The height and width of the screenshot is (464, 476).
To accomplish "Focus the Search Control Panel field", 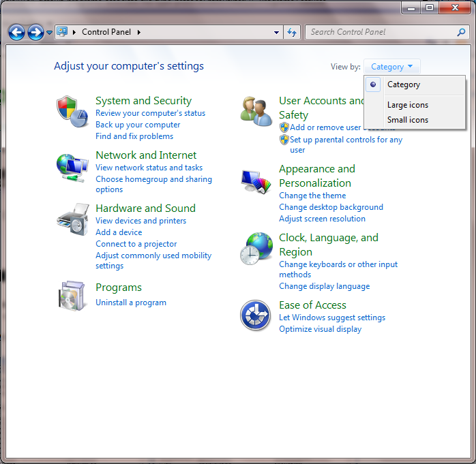I will 387,32.
